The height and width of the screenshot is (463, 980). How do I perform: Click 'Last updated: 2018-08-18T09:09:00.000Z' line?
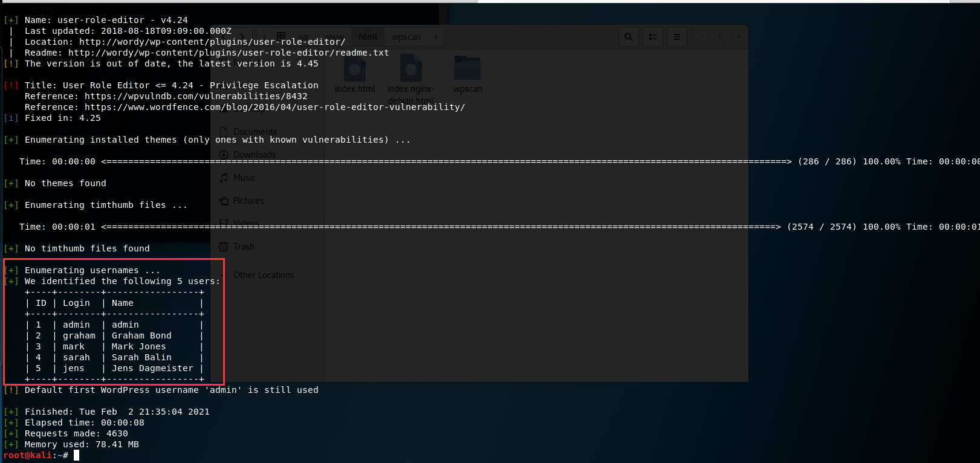(x=128, y=31)
